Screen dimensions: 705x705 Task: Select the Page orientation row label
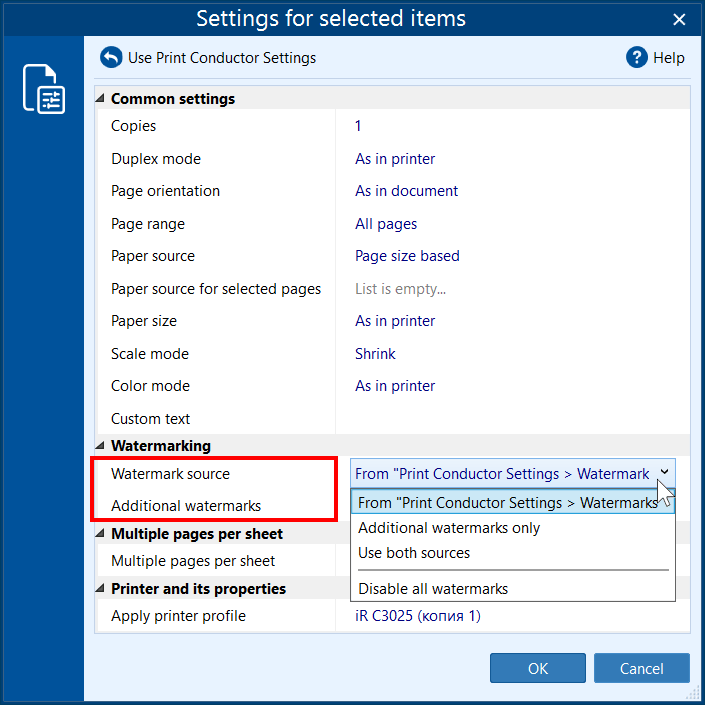point(165,191)
